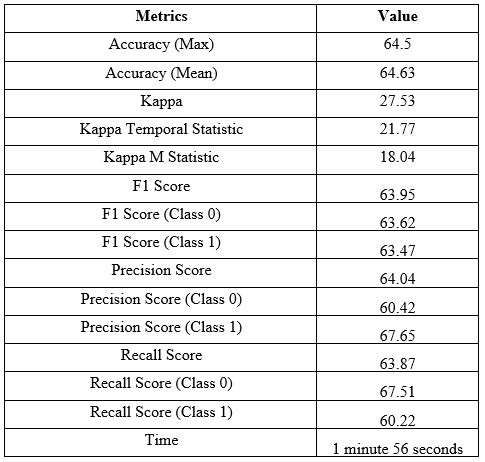
Task: Click the Precision Score (Class 1) label
Action: coord(161,327)
